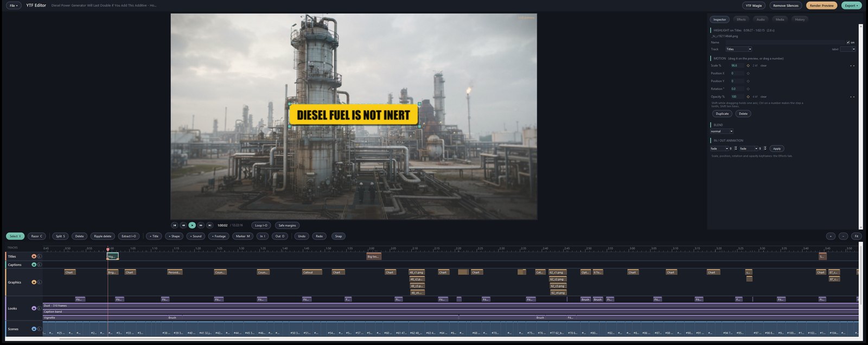Click the rewind transport icon
This screenshot has width=868, height=345.
(183, 225)
